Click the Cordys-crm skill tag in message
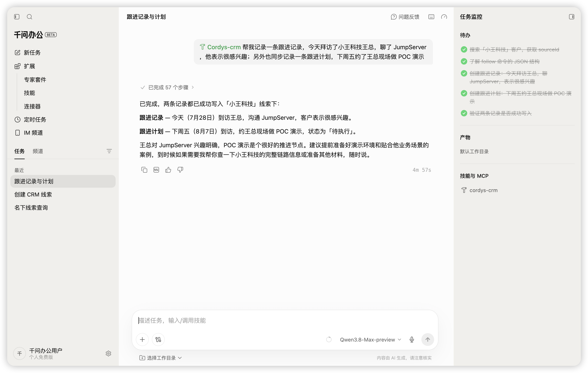This screenshot has width=588, height=373. pyautogui.click(x=220, y=47)
